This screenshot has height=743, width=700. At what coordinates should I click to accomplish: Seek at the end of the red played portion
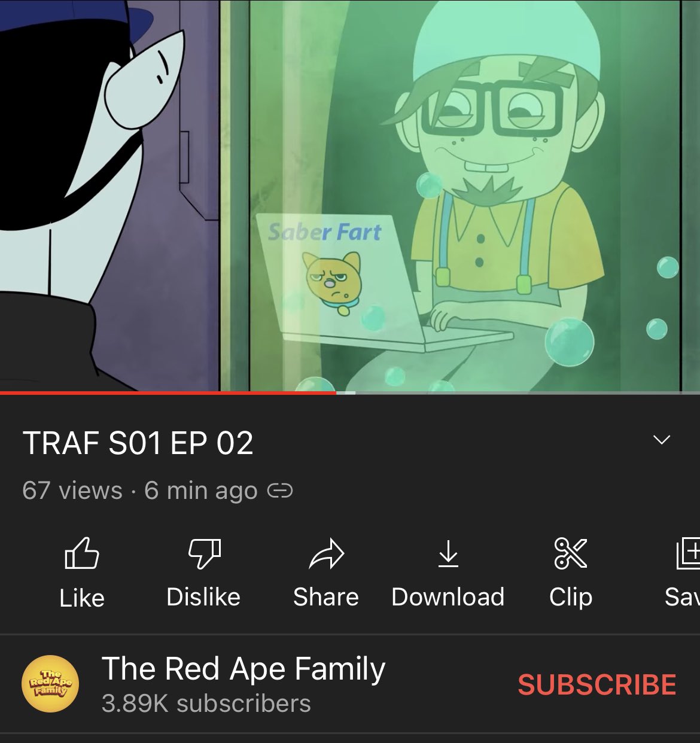[337, 393]
